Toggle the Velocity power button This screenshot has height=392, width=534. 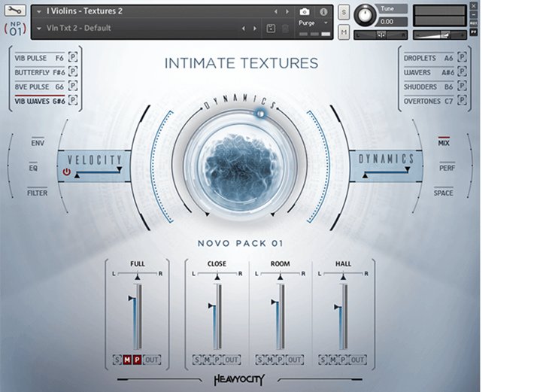pyautogui.click(x=67, y=172)
